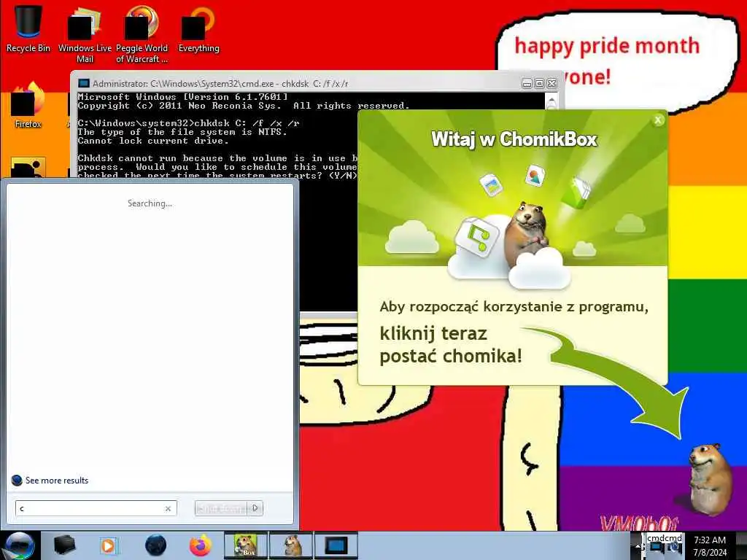Screen dimensions: 747x560
Task: Launch Firefox from the desktop icon
Action: tap(28, 105)
